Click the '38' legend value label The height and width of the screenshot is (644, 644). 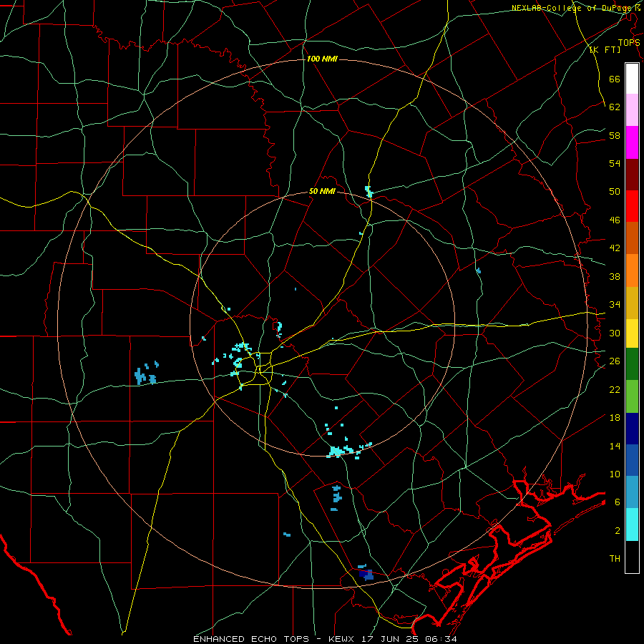(x=615, y=276)
